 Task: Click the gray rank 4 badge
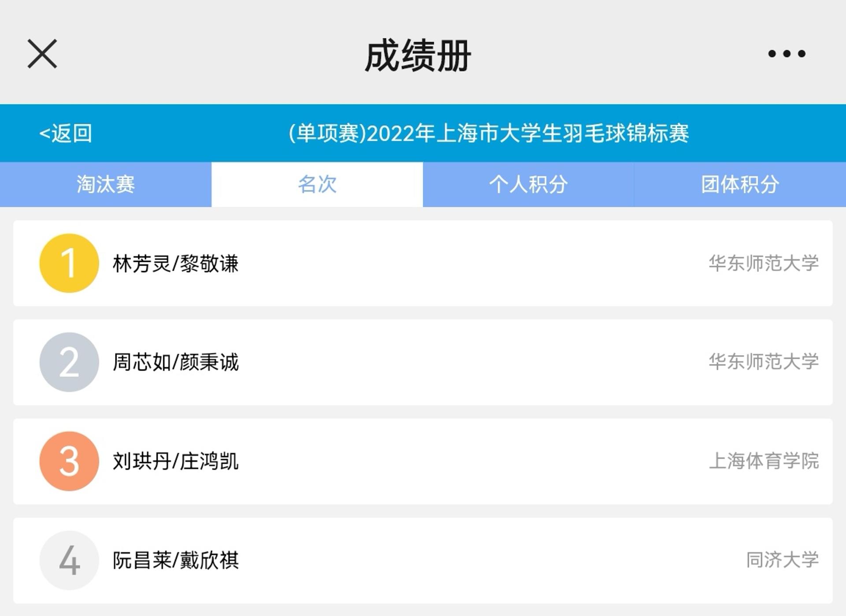pyautogui.click(x=69, y=560)
